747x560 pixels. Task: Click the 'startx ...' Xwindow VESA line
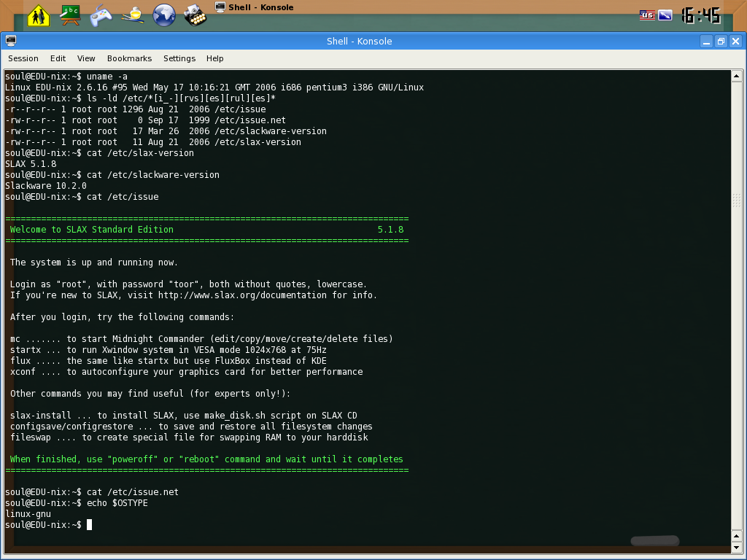click(x=169, y=350)
